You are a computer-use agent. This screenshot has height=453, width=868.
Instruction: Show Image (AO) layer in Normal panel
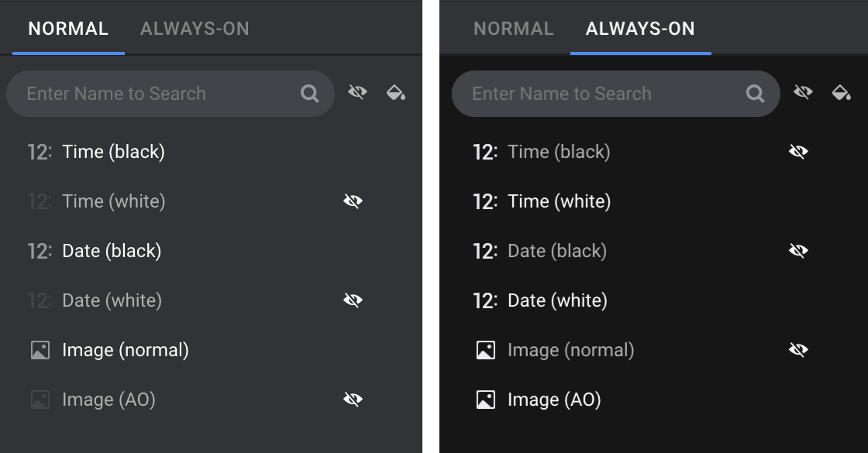point(353,400)
